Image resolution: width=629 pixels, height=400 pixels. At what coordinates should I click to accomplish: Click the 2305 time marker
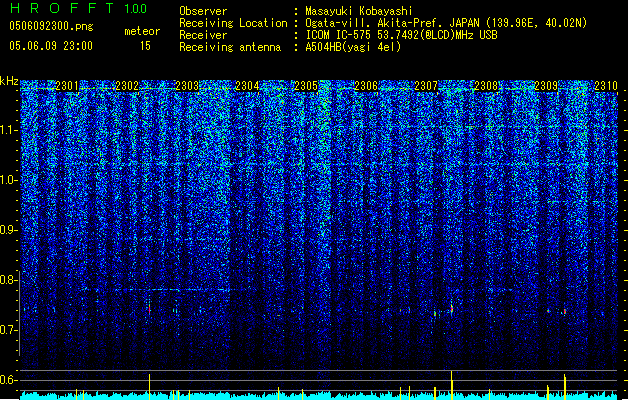point(306,86)
